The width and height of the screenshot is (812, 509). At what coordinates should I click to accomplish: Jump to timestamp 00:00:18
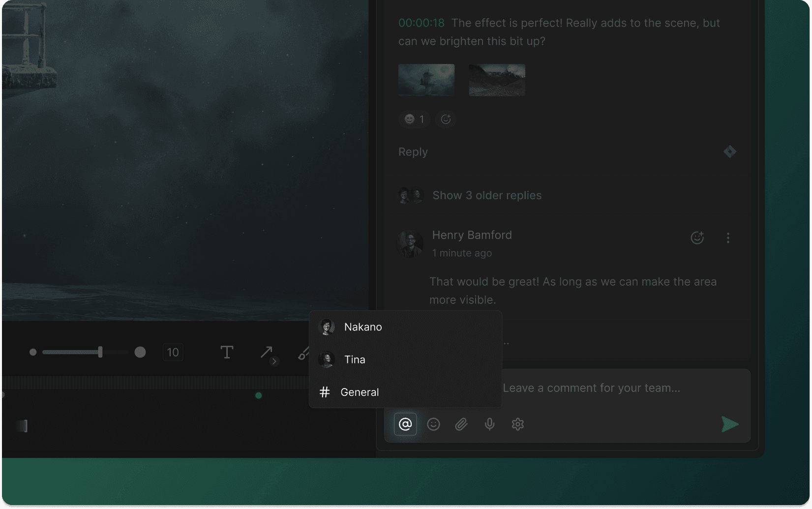coord(421,23)
